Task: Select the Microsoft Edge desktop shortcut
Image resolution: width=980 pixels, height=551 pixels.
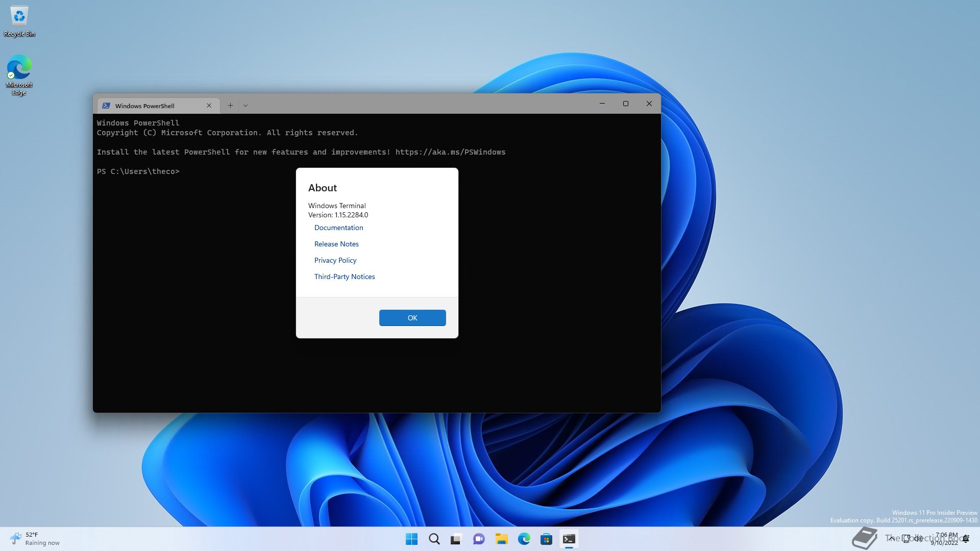Action: coord(19,75)
